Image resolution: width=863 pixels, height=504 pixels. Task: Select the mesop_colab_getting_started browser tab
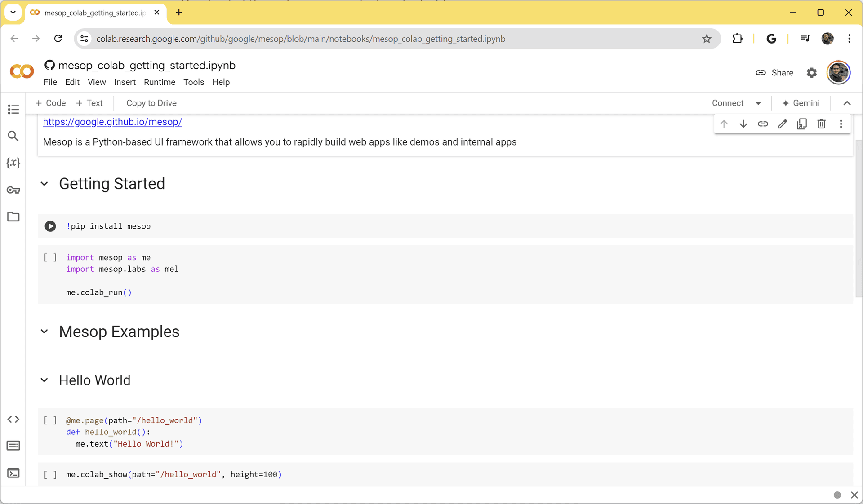pyautogui.click(x=95, y=13)
